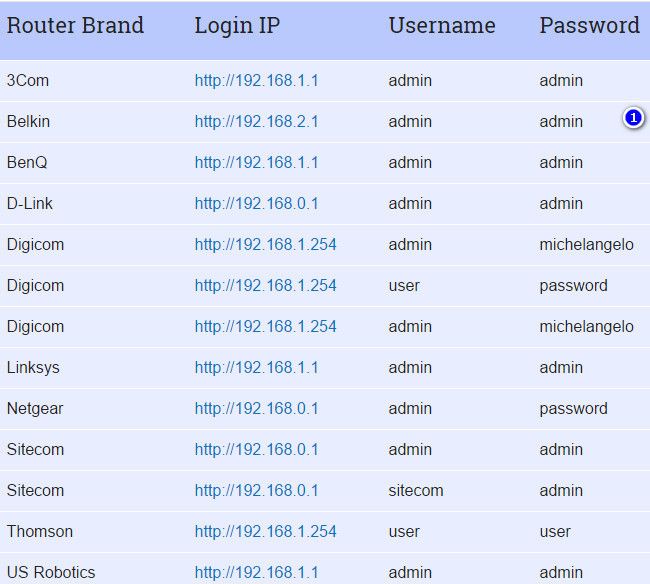
Task: Open the BenQ login IP link
Action: [257, 162]
